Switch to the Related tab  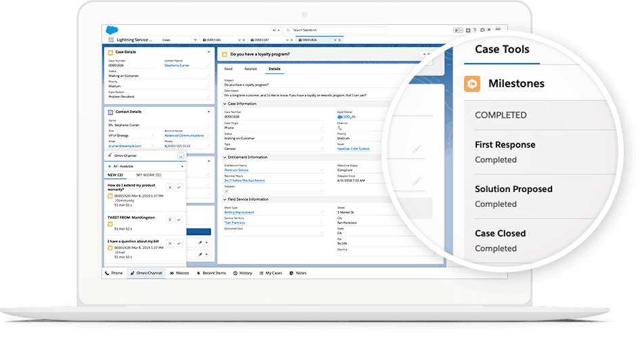pos(250,69)
